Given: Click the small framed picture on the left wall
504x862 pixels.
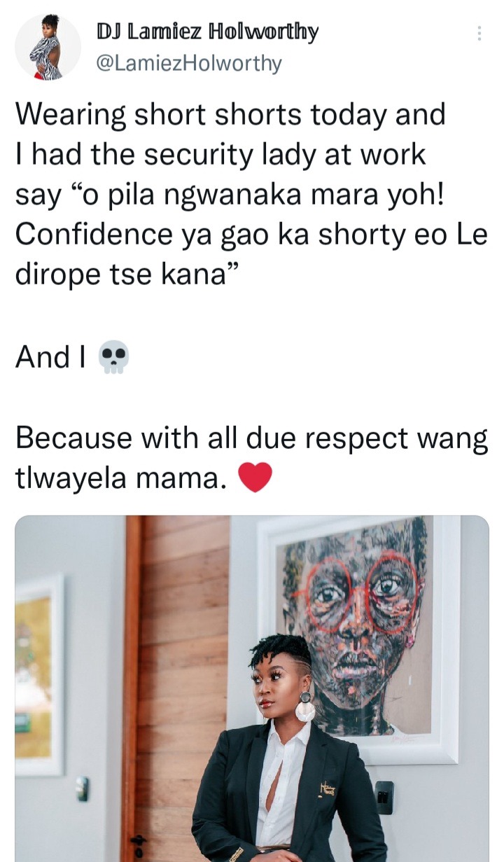Looking at the screenshot, I should point(39,676).
